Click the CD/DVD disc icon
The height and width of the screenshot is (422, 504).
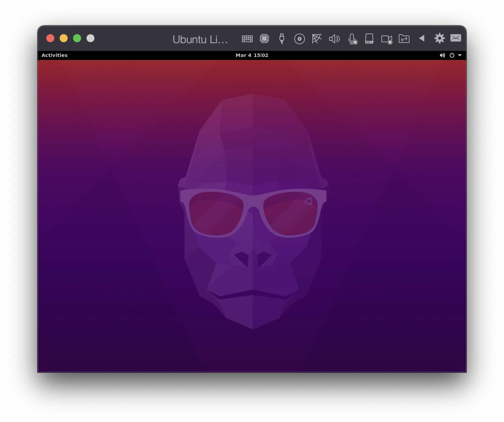coord(299,39)
